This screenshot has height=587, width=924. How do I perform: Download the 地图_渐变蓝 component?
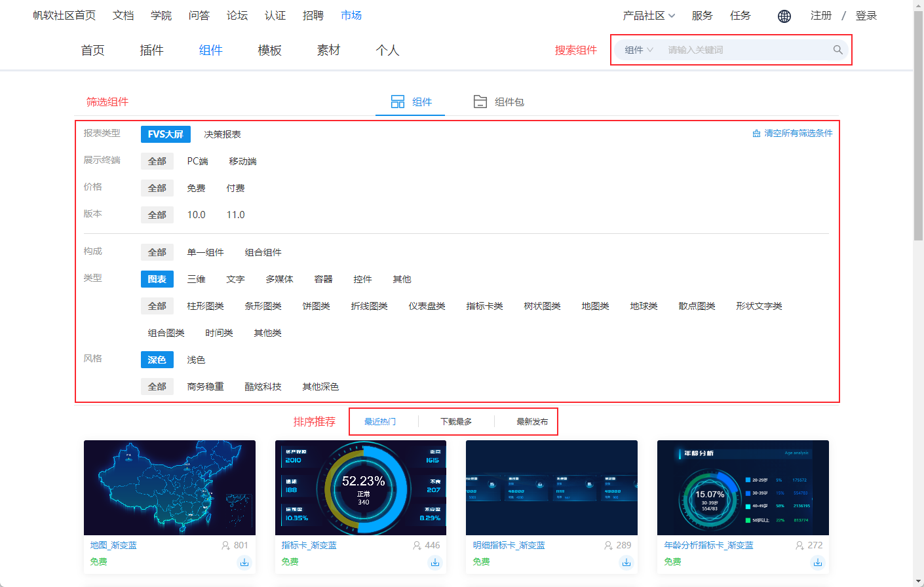[244, 562]
